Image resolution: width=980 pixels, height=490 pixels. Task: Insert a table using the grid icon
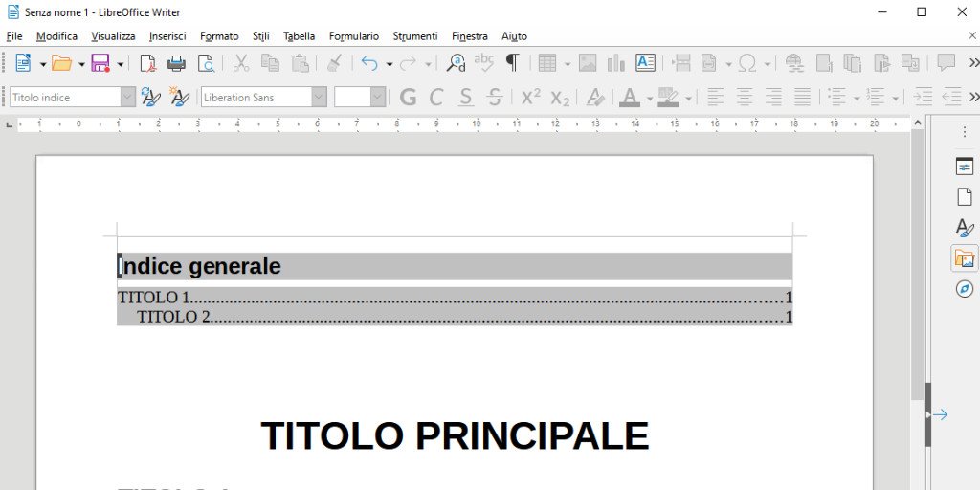click(546, 63)
